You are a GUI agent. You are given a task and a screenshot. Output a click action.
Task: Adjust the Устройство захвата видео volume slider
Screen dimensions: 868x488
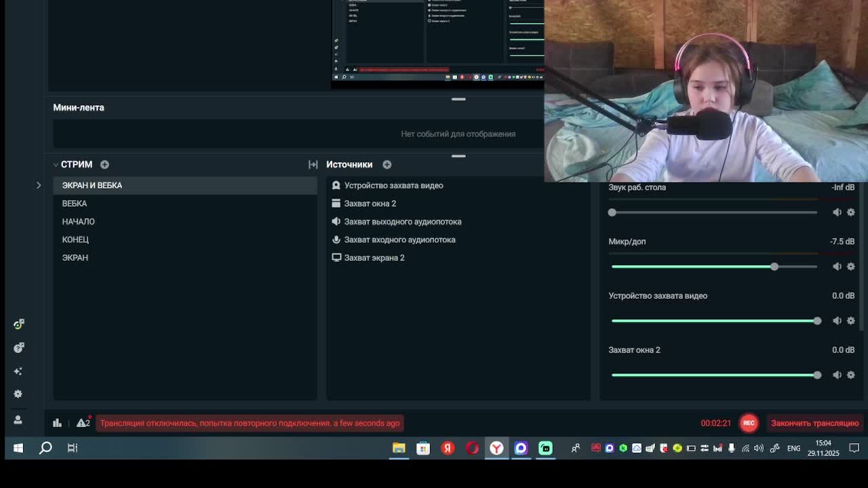(714, 321)
